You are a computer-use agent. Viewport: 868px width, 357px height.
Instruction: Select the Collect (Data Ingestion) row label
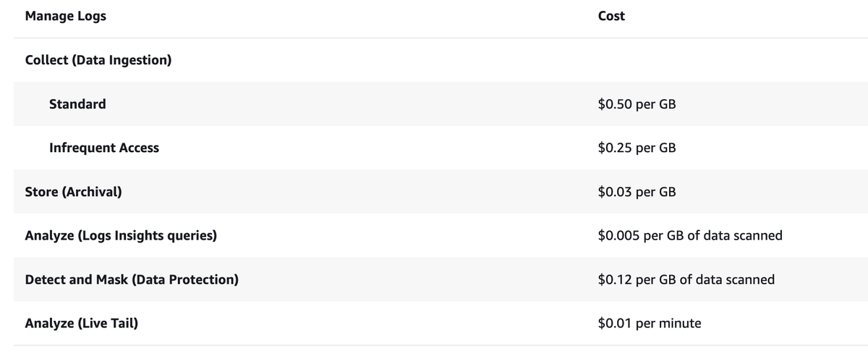tap(98, 60)
